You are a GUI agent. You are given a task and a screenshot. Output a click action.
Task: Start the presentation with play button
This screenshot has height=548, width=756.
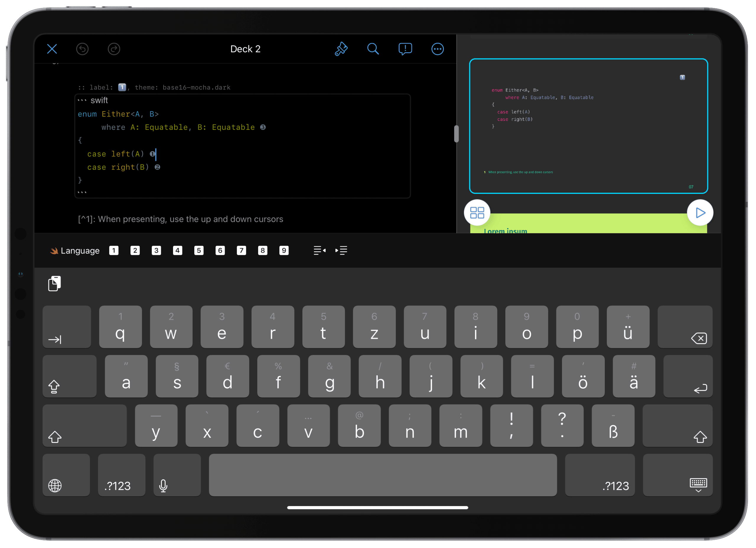700,212
